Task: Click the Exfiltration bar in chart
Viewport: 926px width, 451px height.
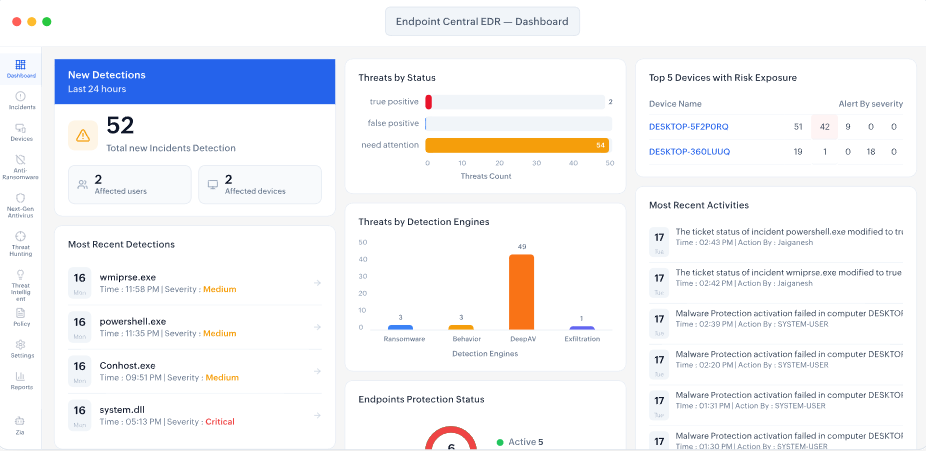Action: 582,328
